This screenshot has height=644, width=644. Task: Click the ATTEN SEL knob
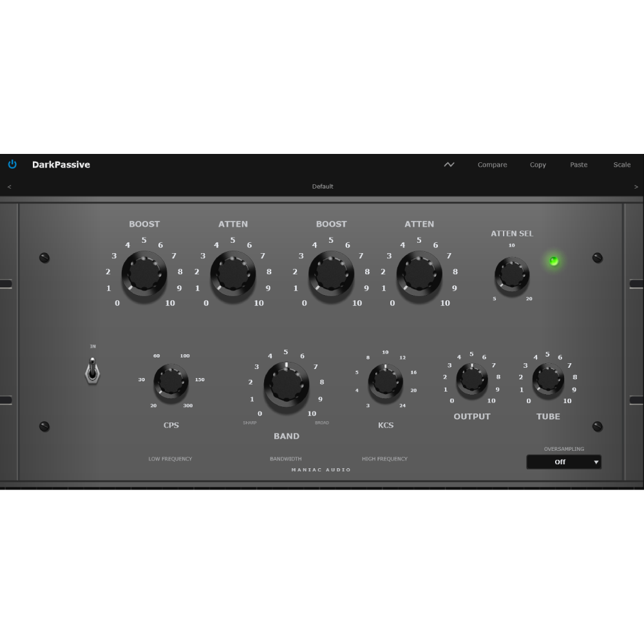point(512,275)
